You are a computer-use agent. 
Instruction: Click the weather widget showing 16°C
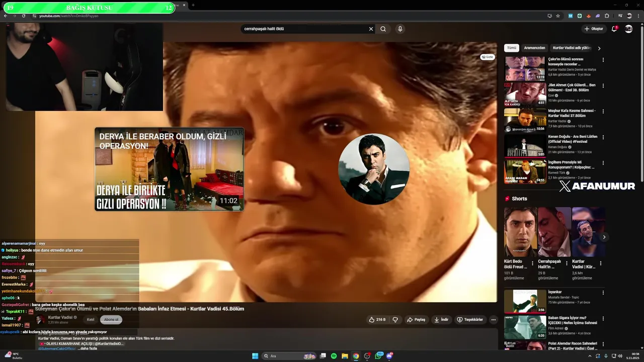tap(13, 356)
